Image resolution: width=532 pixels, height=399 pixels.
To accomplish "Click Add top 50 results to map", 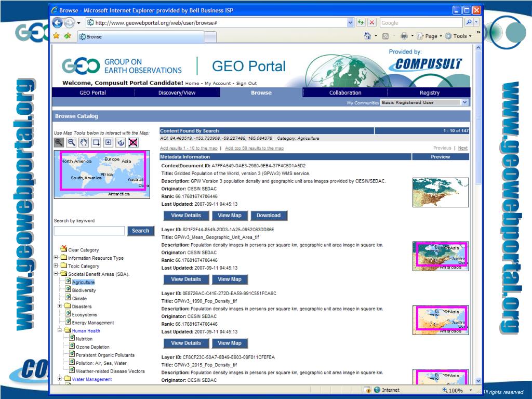I will (x=255, y=148).
